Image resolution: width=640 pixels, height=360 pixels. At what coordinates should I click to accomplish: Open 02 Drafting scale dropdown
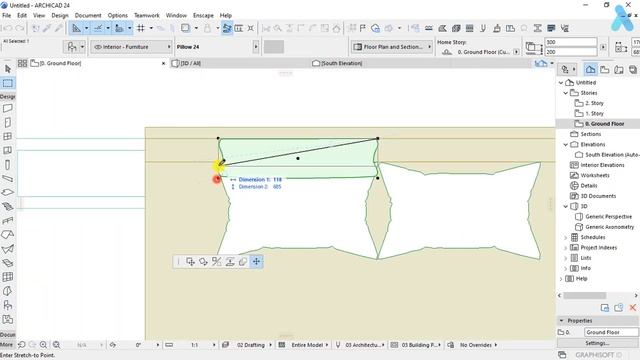tap(251, 345)
